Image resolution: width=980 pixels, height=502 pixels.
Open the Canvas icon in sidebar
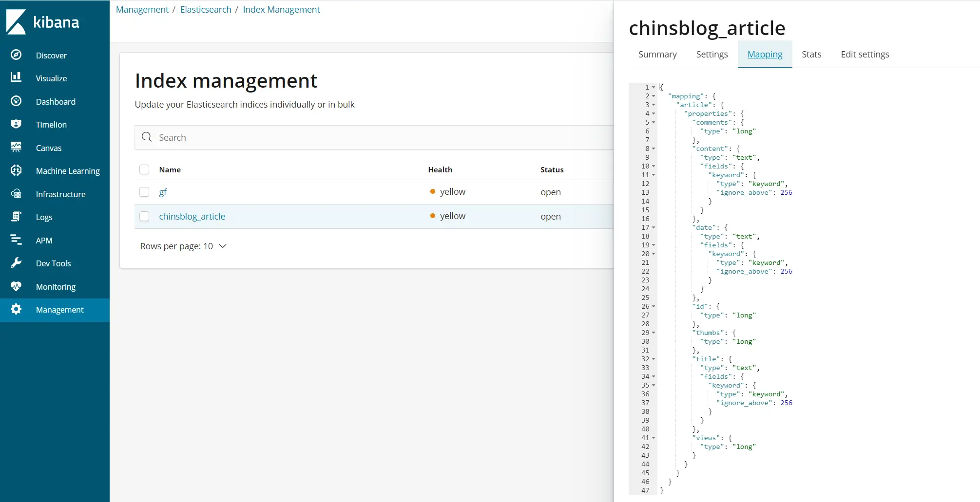(x=16, y=148)
